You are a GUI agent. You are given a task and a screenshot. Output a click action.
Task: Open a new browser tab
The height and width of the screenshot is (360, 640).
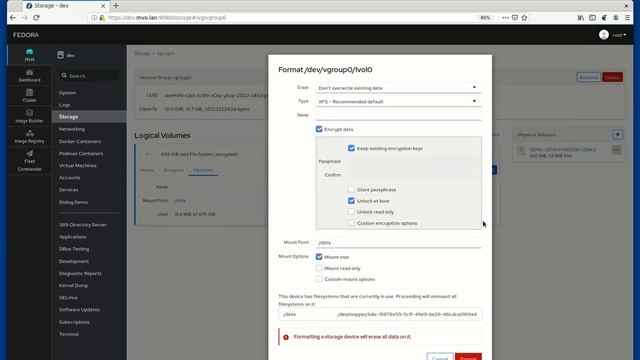(116, 6)
